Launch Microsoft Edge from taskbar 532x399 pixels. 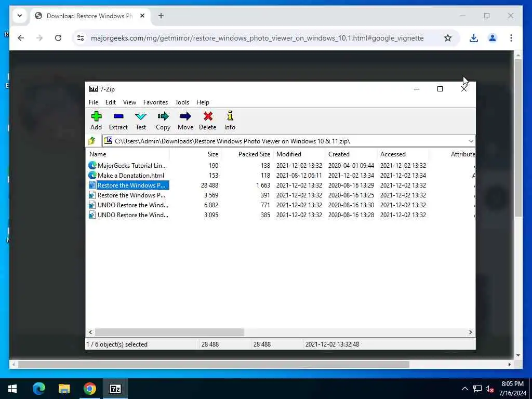click(38, 389)
